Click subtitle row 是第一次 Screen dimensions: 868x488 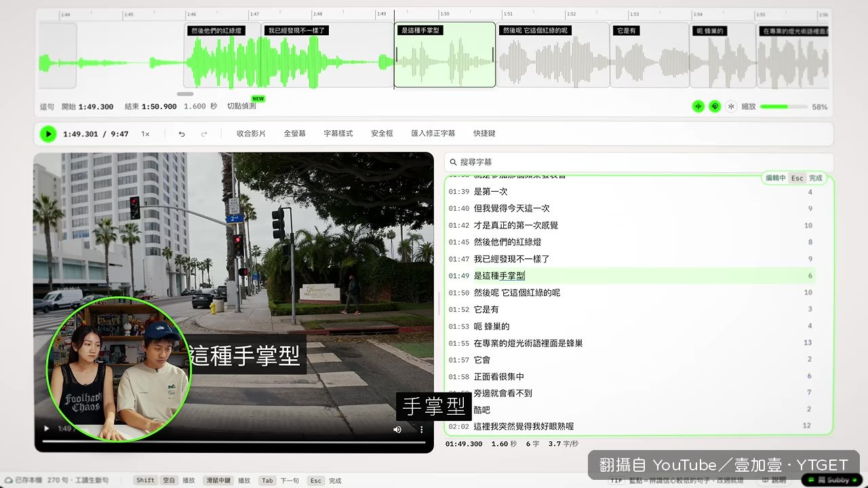[630, 192]
